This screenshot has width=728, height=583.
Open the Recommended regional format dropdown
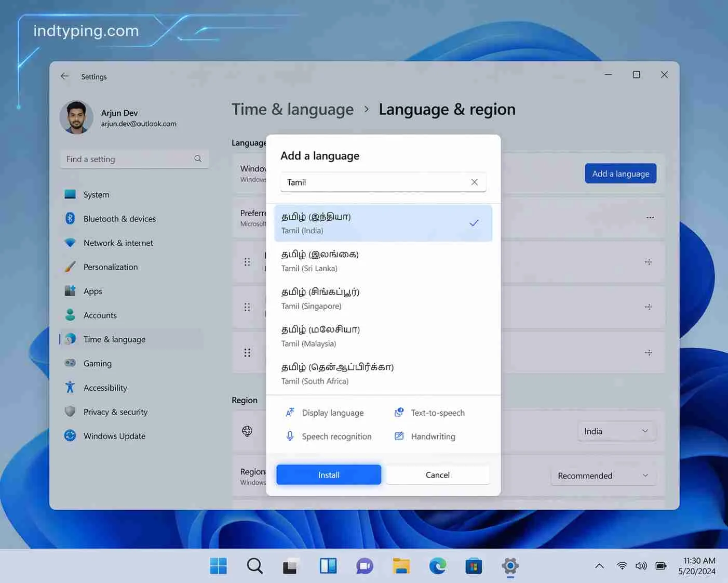[603, 475]
